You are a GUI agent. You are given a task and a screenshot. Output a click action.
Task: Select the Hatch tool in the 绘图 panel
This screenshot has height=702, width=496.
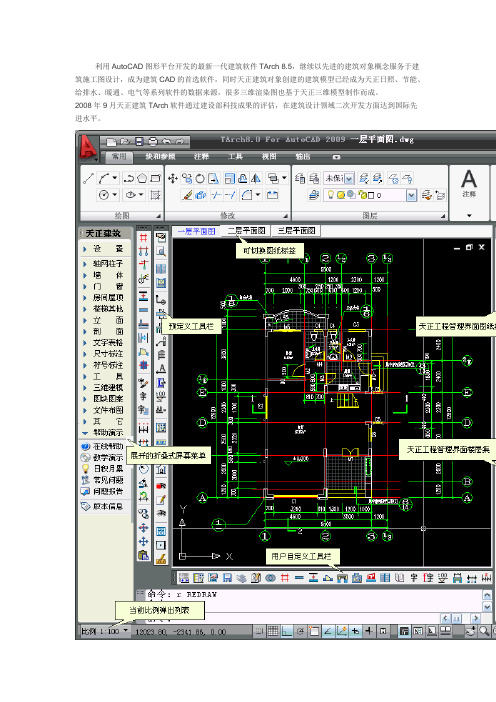155,195
